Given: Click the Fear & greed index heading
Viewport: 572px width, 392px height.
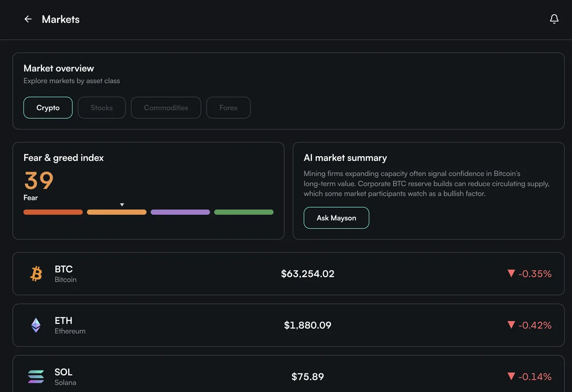Looking at the screenshot, I should click(x=63, y=158).
